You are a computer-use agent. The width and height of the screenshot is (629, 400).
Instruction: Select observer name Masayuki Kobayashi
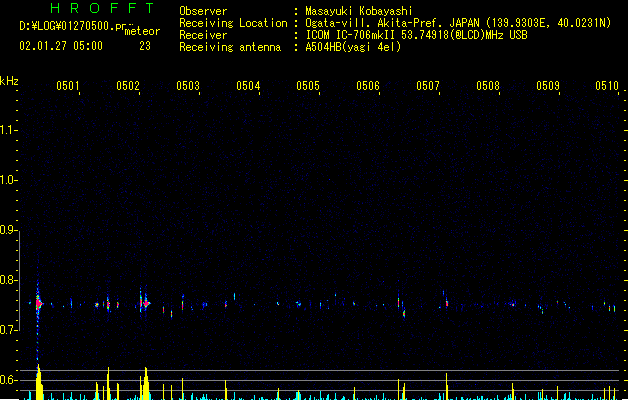click(359, 11)
